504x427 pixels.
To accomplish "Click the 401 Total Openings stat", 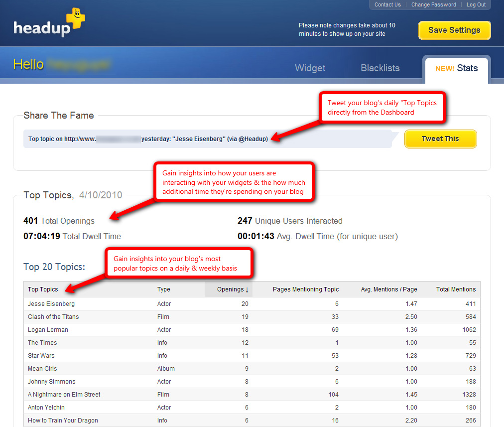I will 59,221.
